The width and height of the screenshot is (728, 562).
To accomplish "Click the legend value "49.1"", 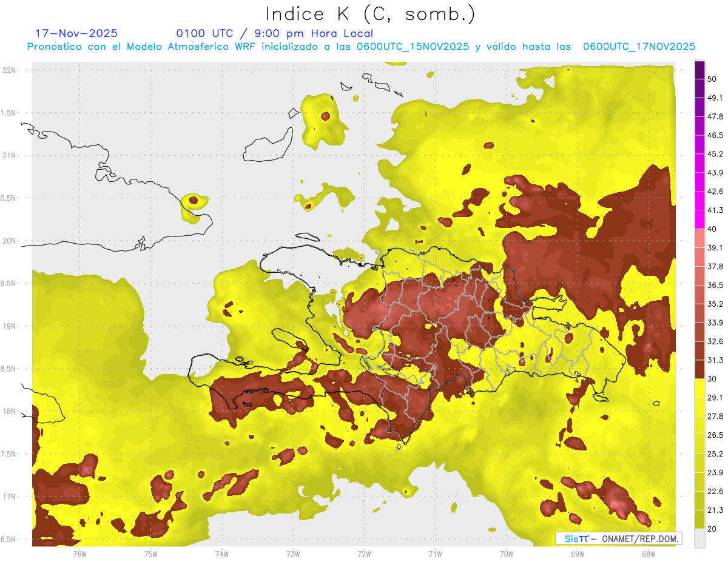I will [715, 98].
